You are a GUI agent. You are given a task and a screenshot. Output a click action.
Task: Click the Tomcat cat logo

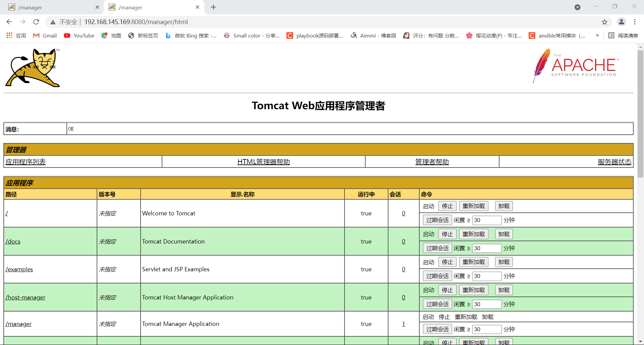33,68
